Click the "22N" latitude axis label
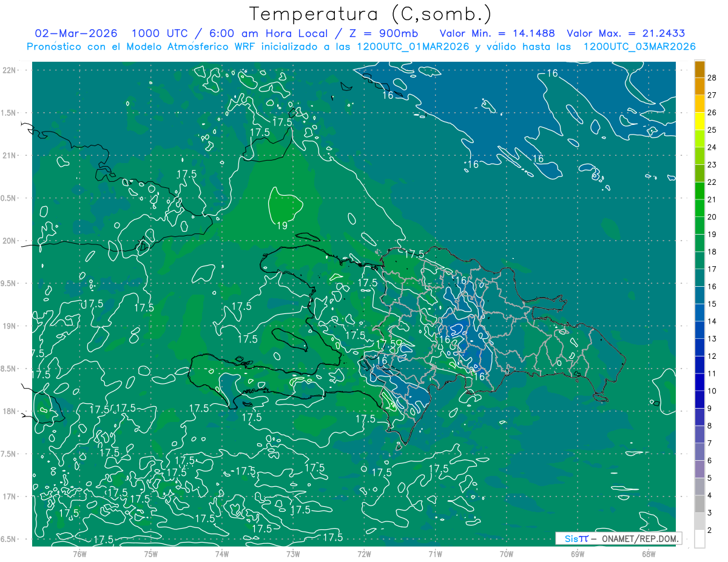The height and width of the screenshot is (562, 728). [x=10, y=70]
